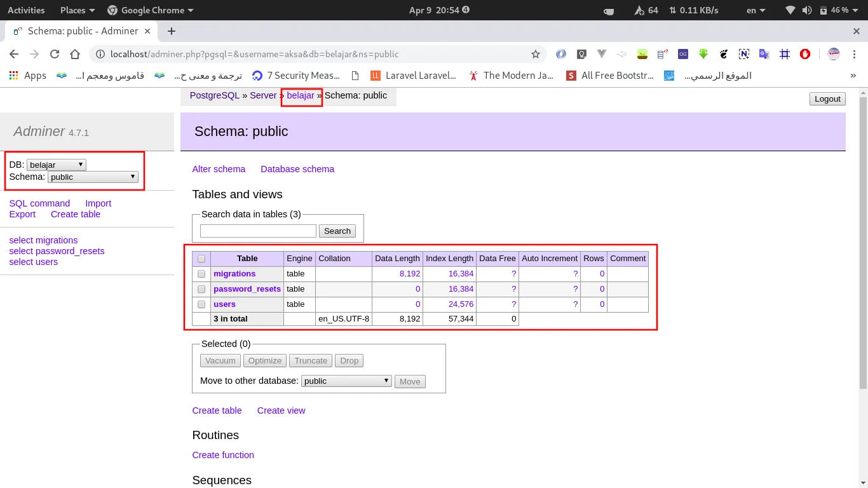This screenshot has width=868, height=488.
Task: Click the lightbulb extension icon
Action: (581, 54)
